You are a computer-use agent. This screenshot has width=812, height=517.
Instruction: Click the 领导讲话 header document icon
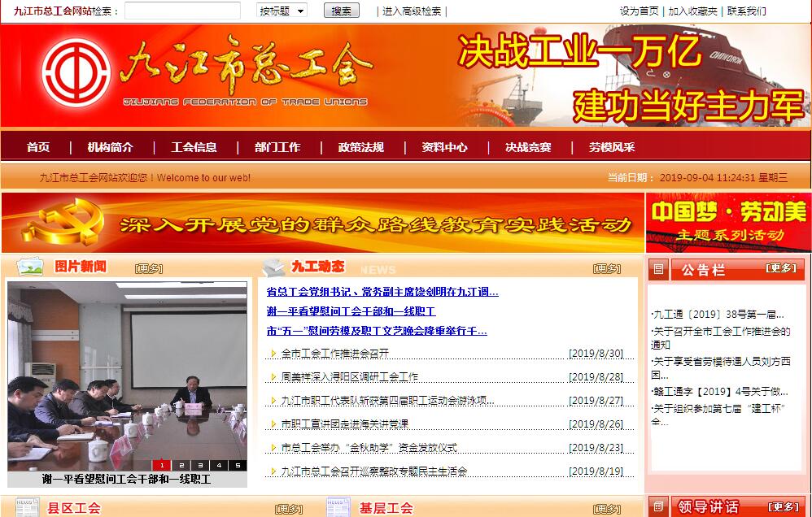(659, 507)
